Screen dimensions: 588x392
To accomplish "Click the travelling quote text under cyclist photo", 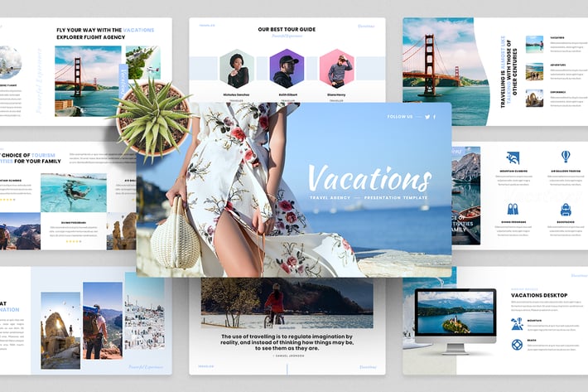I will click(x=287, y=342).
